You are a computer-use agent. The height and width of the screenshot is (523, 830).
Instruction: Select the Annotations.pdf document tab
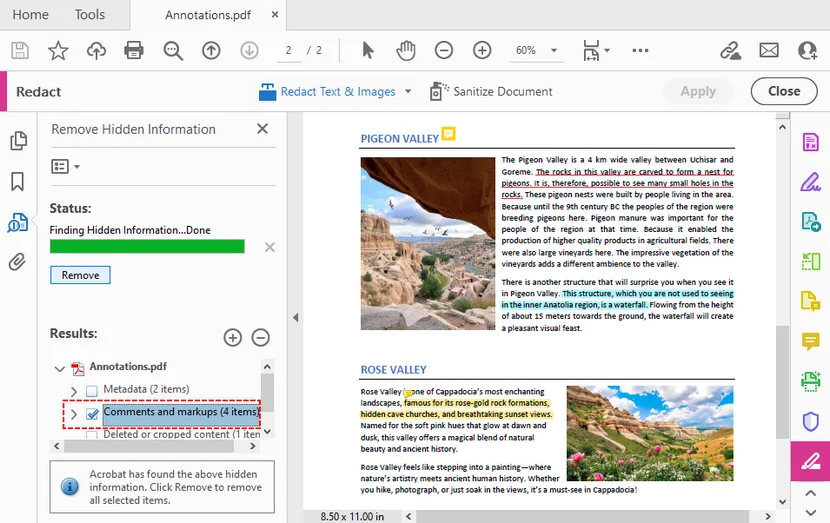(208, 15)
